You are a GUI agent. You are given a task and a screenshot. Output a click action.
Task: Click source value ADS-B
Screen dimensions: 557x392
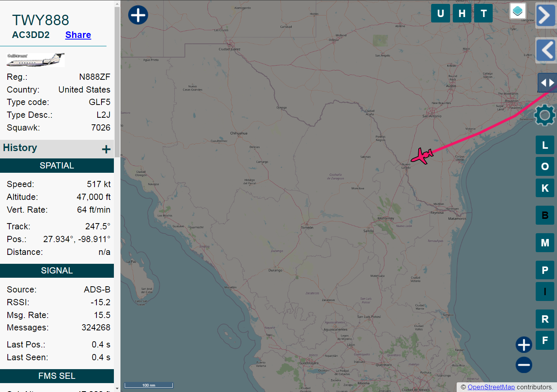[97, 290]
